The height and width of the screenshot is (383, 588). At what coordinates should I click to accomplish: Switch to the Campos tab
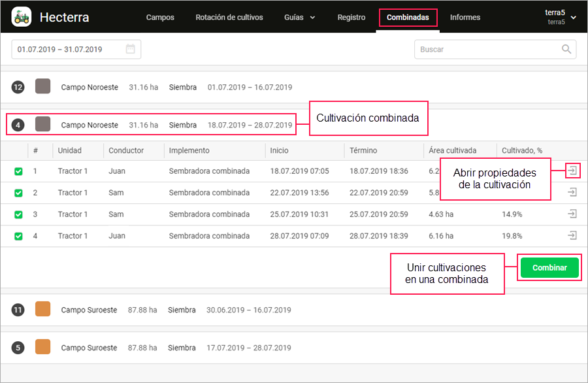(x=160, y=18)
